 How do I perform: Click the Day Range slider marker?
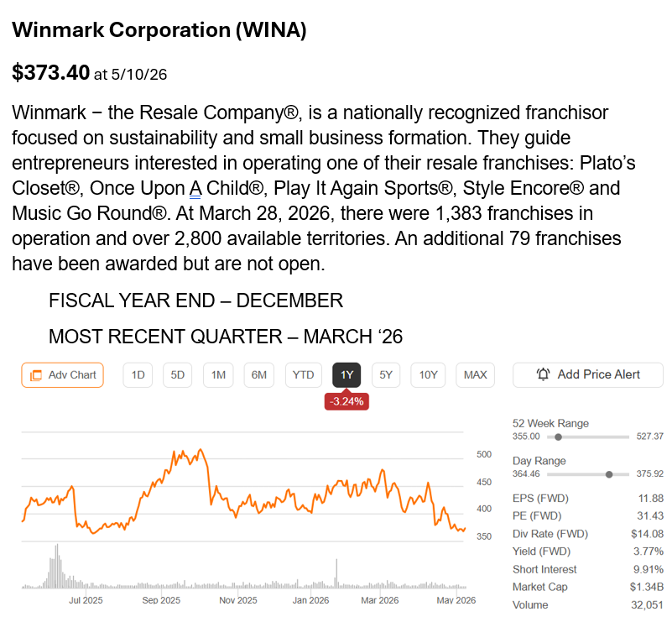coord(609,474)
